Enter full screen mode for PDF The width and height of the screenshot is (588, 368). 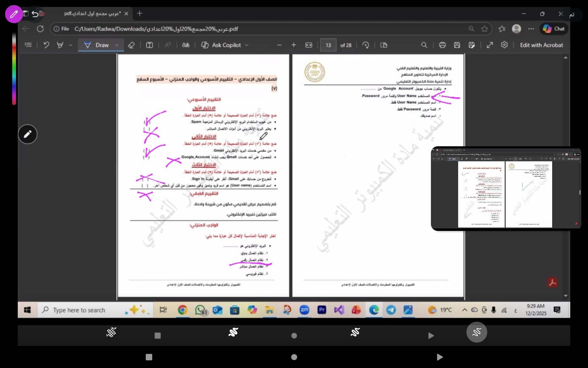tap(490, 45)
